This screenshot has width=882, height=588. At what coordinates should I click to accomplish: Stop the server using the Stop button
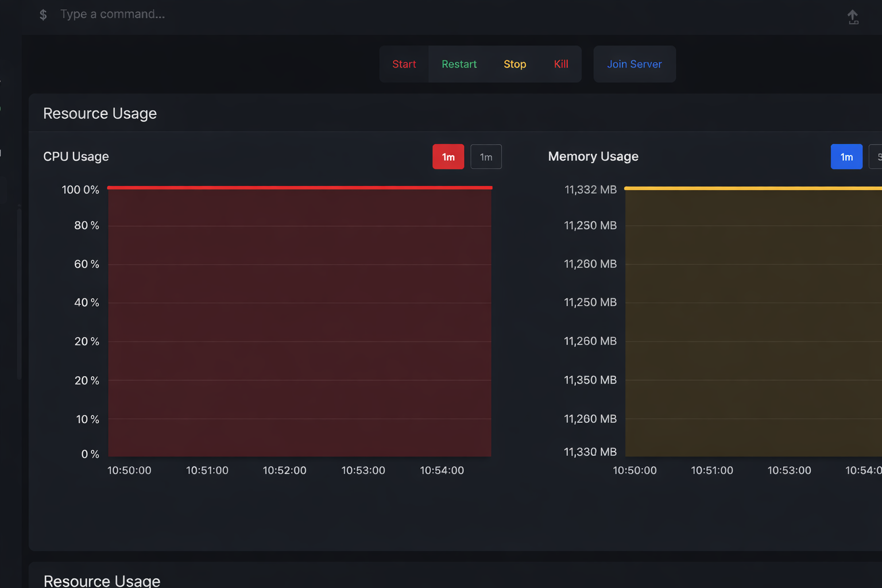tap(514, 64)
